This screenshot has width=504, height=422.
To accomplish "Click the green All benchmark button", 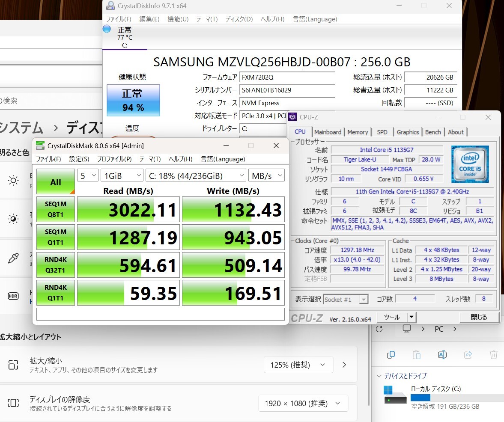I will tap(56, 182).
